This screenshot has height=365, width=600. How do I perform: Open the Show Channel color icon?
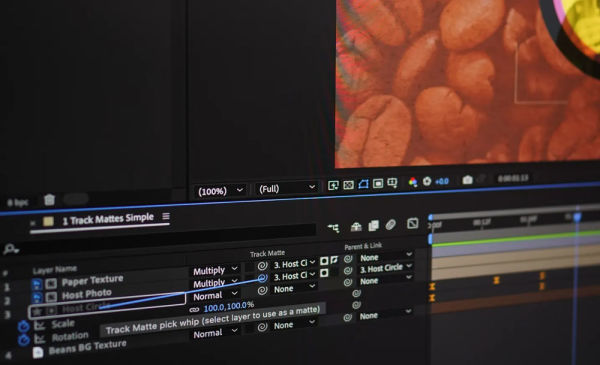(x=413, y=182)
